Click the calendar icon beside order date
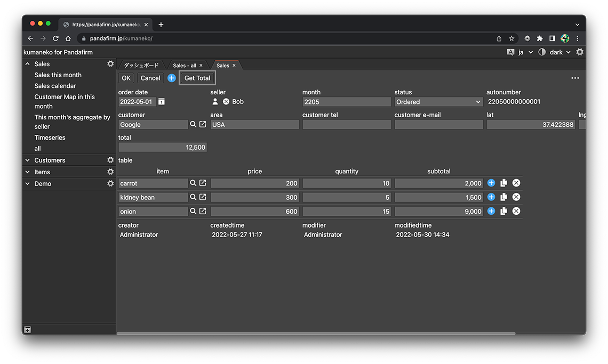 coord(162,102)
